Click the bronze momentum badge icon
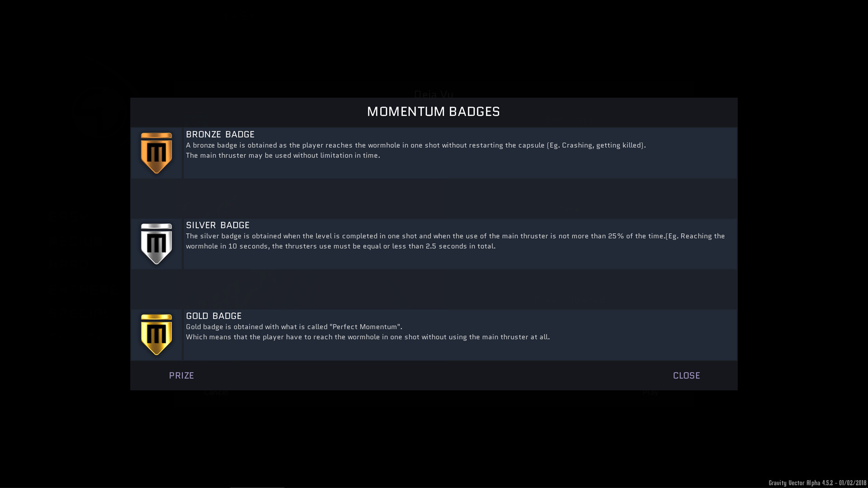This screenshot has width=868, height=488. click(156, 153)
